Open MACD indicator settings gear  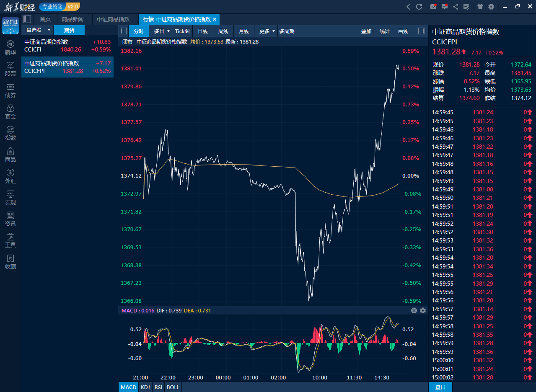(x=423, y=310)
